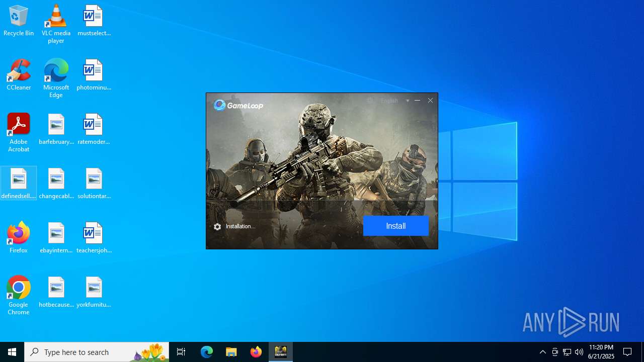This screenshot has width=644, height=362.
Task: Launch Firefox from the taskbar
Action: (256, 352)
